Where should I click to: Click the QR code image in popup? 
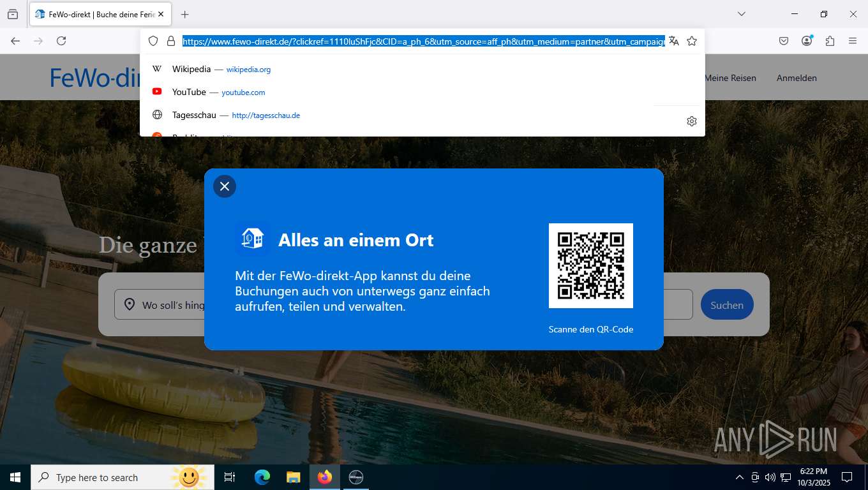[x=591, y=265]
